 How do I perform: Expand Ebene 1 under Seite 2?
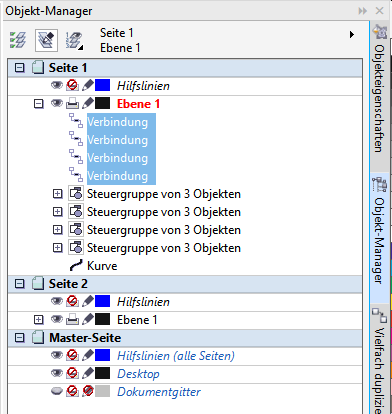(x=39, y=320)
